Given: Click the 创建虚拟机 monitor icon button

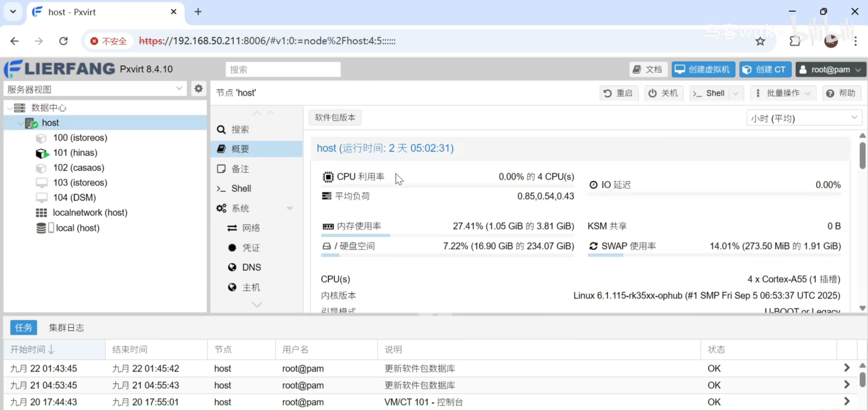Looking at the screenshot, I should click(703, 70).
